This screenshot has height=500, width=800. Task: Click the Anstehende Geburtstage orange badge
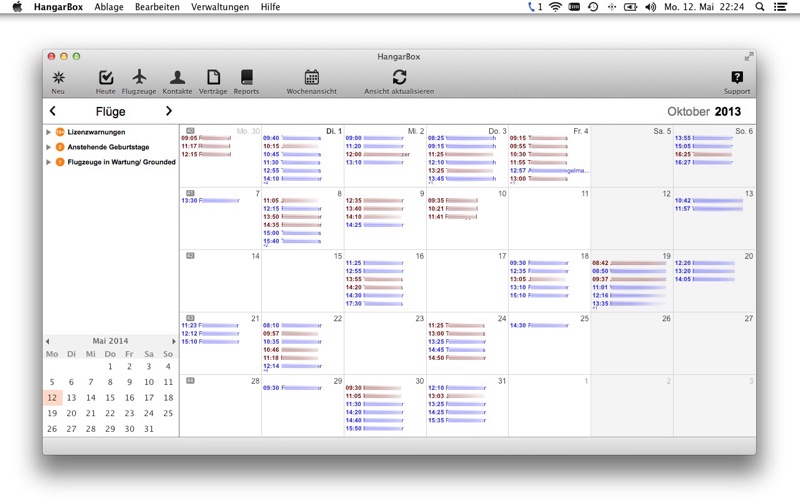click(60, 147)
